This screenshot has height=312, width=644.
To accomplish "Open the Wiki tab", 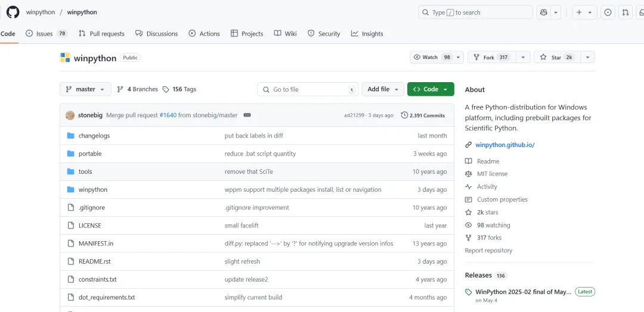I will tap(286, 33).
